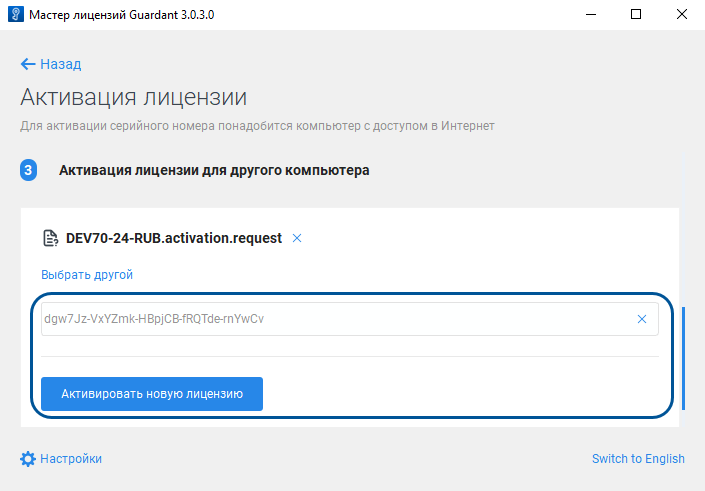
Task: Select the DEV70-24-RUB.activation.request file name
Action: 174,238
